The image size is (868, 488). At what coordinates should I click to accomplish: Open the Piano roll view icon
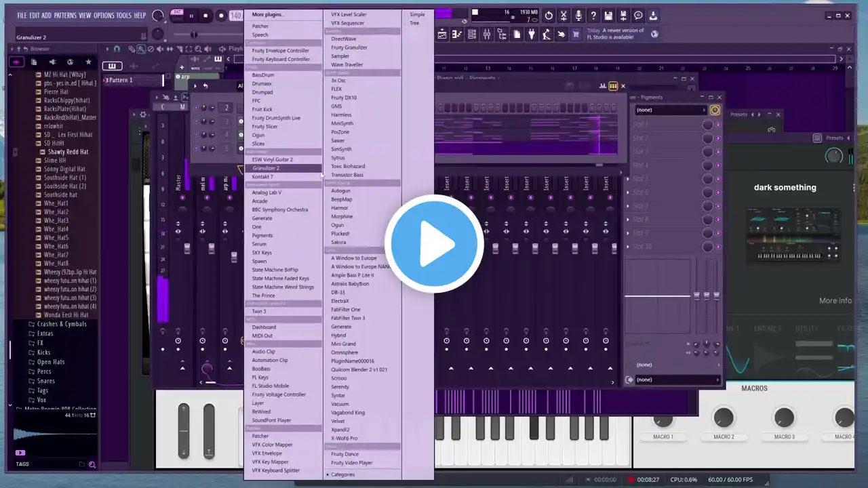coord(457,34)
